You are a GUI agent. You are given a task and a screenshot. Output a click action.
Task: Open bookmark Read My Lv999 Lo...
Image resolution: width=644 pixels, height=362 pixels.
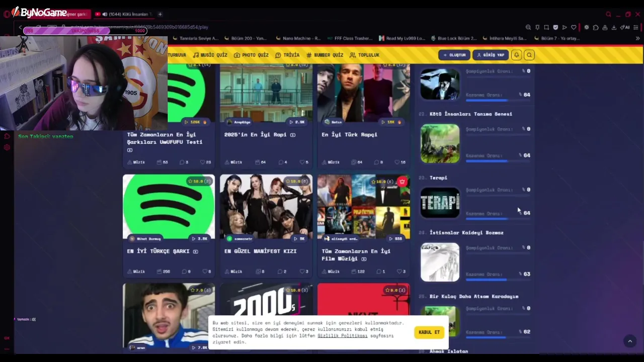[402, 38]
